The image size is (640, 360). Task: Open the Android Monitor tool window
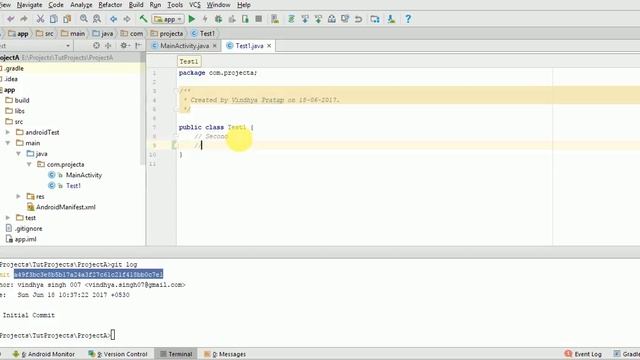pyautogui.click(x=44, y=354)
